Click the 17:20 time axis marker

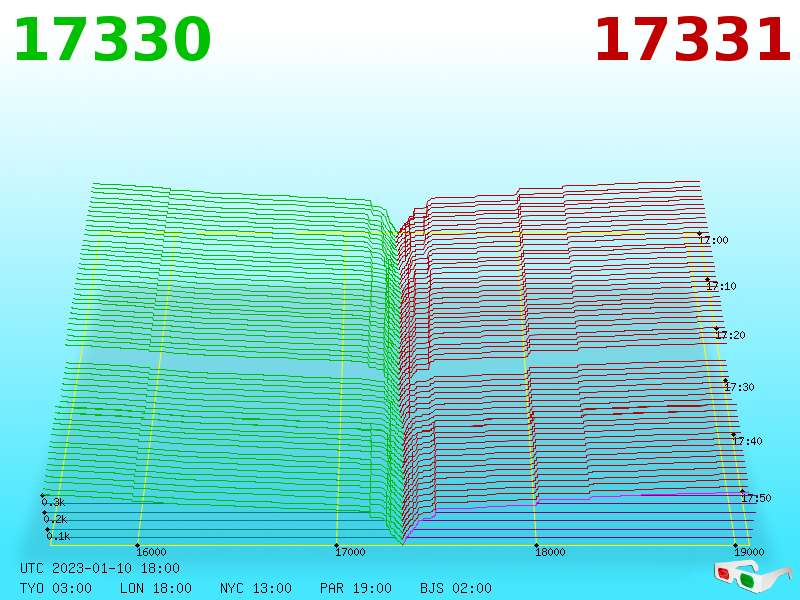tap(731, 335)
